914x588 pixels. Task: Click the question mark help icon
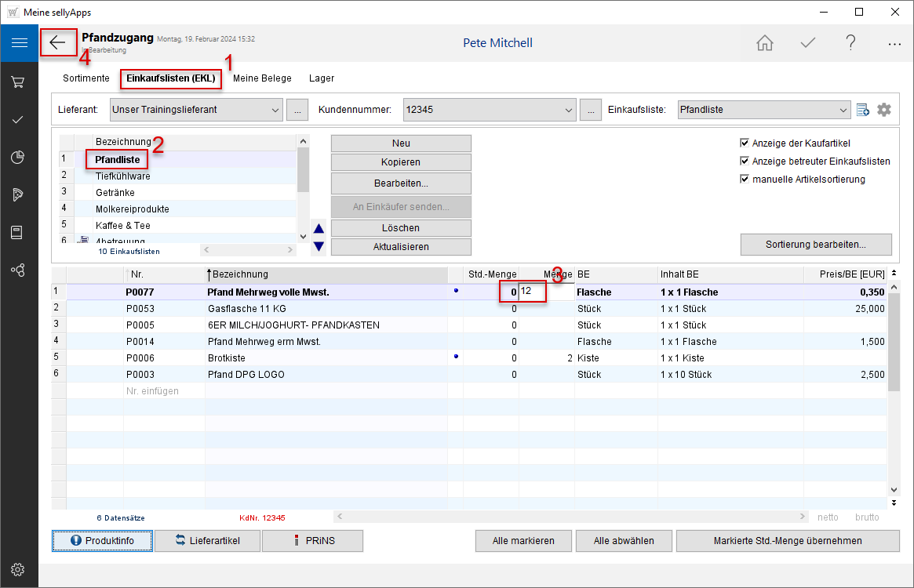point(850,43)
